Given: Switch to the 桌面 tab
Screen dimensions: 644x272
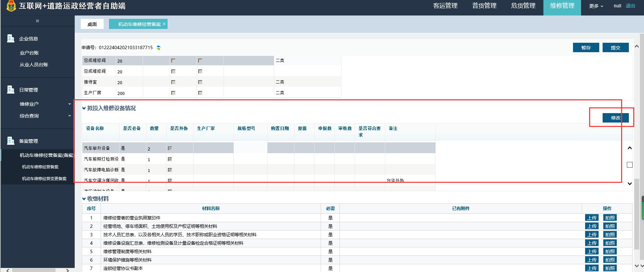Looking at the screenshot, I should pos(92,24).
